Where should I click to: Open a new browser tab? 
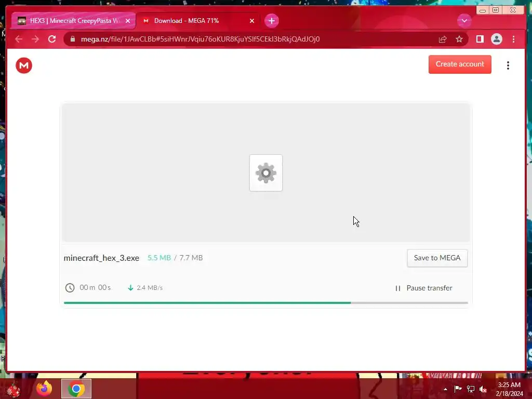point(271,21)
